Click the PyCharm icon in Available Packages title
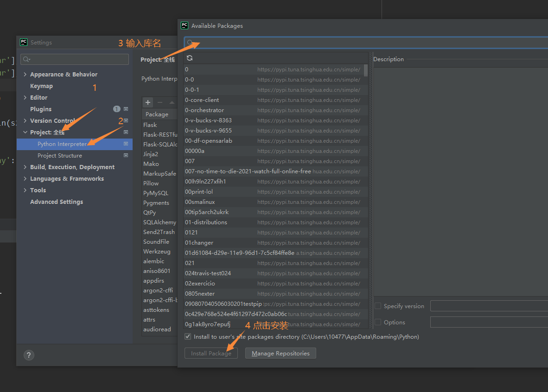548x392 pixels. (185, 25)
